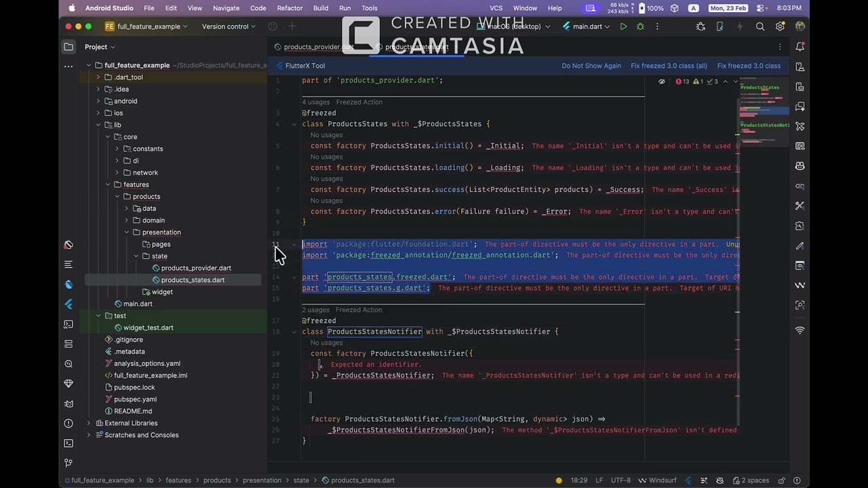Image resolution: width=868 pixels, height=488 pixels.
Task: Open IDE settings gear icon
Action: [780, 26]
